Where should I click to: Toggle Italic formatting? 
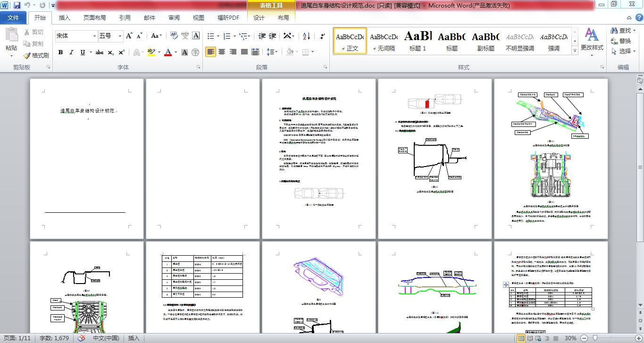[72, 52]
